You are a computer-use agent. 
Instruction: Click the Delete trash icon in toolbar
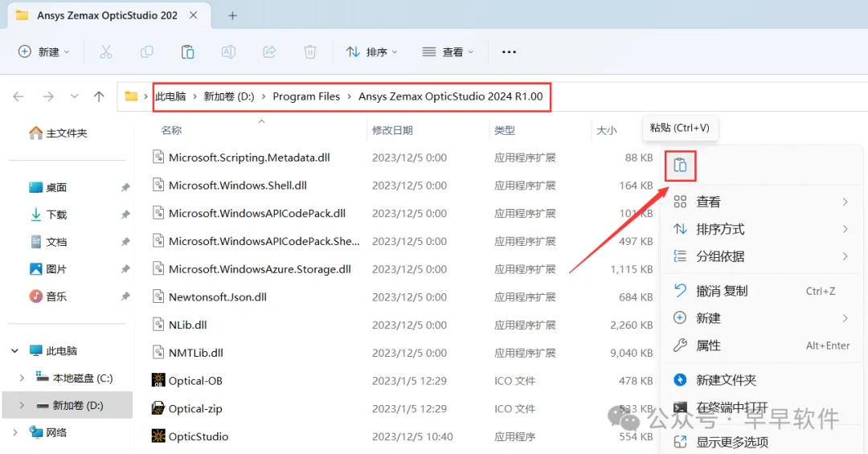coord(310,52)
